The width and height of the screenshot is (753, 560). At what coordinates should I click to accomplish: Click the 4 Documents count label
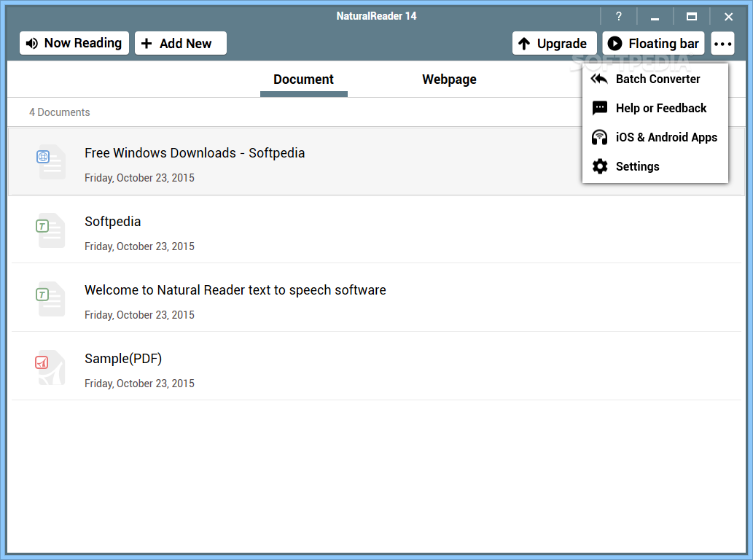click(60, 112)
